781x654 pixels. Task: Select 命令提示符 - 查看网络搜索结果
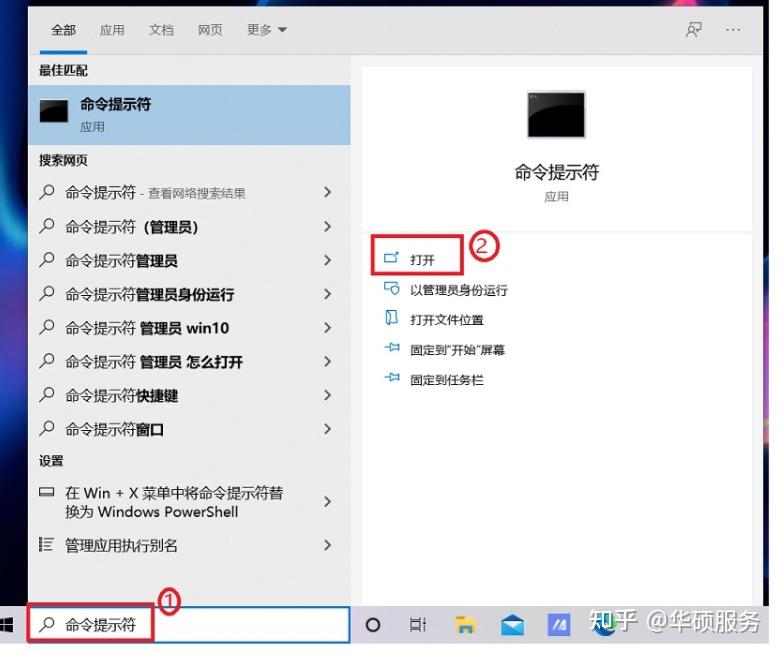coord(189,192)
